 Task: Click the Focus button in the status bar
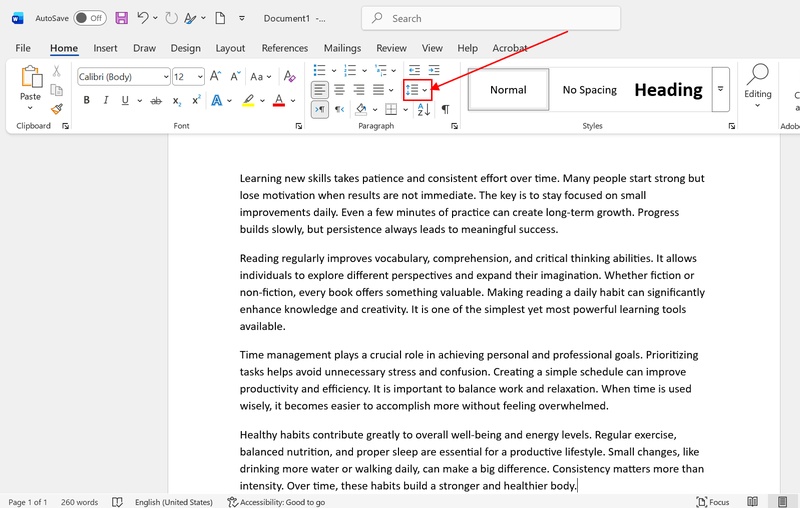(714, 501)
